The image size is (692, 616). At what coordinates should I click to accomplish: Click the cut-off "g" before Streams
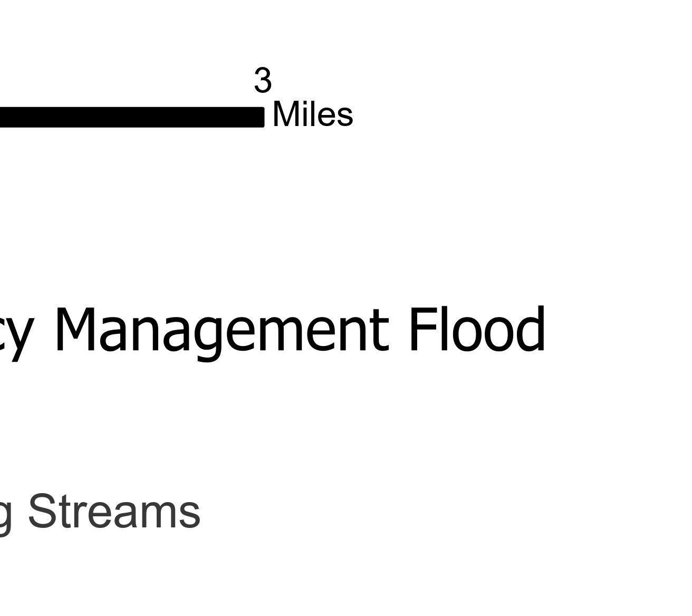(5, 517)
